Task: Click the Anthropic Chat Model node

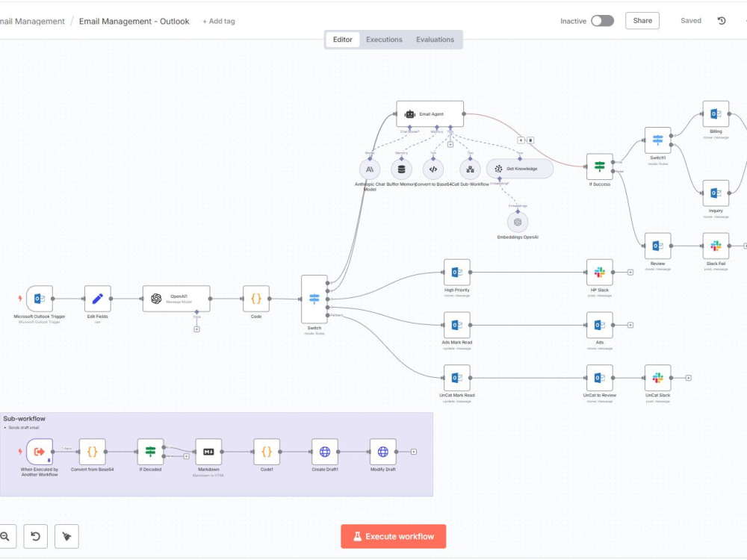Action: pyautogui.click(x=370, y=169)
